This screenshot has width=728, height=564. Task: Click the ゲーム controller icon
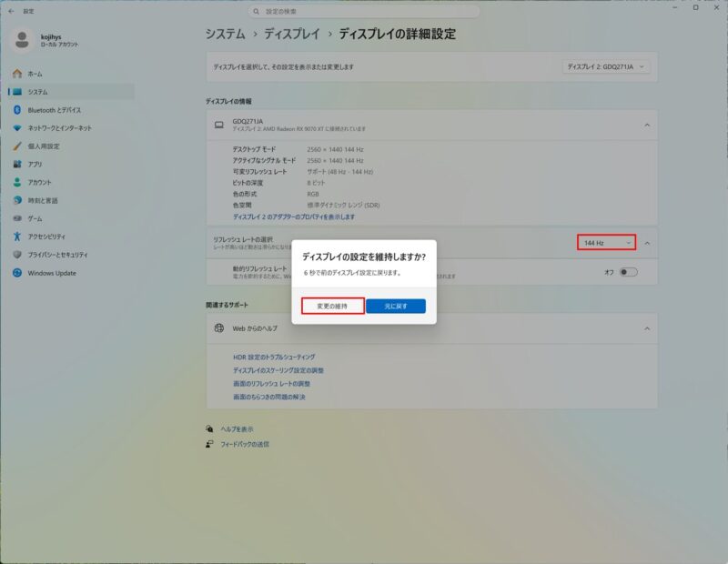coord(17,218)
